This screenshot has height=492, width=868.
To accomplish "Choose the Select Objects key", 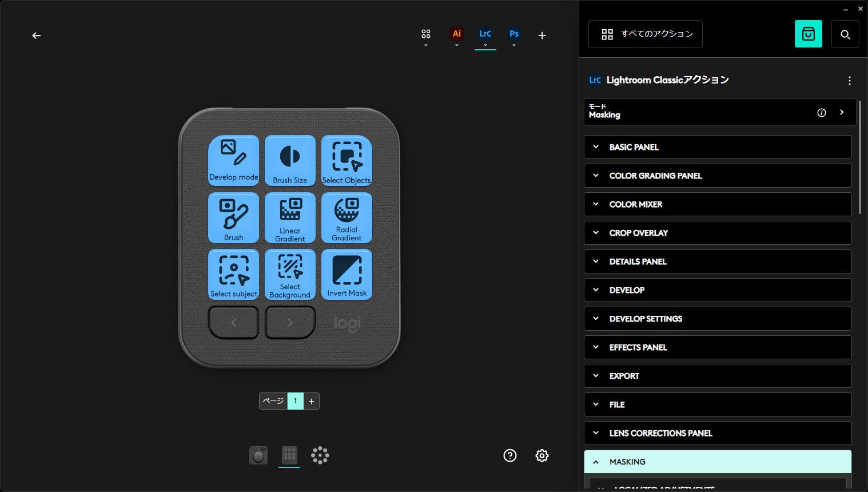I will tap(347, 161).
